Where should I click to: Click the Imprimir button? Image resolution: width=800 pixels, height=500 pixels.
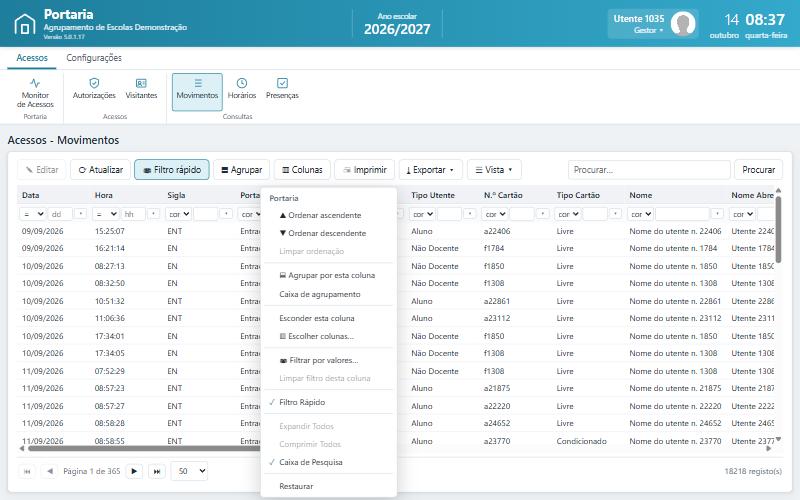(x=364, y=170)
